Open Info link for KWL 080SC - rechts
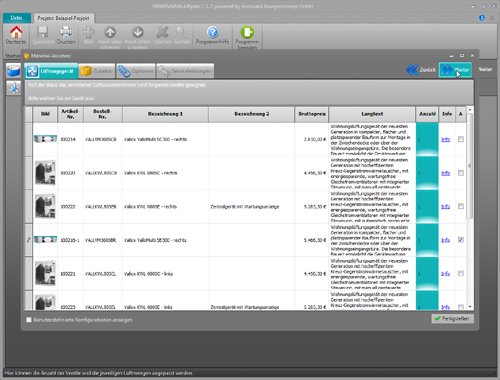 click(446, 173)
